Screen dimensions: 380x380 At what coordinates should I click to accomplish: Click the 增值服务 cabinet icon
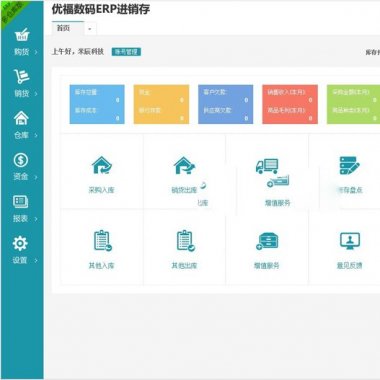[x=267, y=241]
